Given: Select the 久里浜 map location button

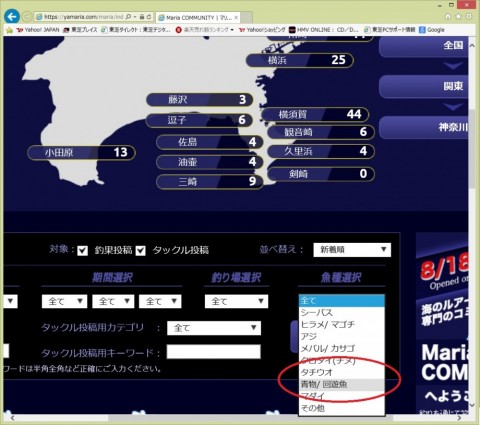Looking at the screenshot, I should [x=321, y=151].
